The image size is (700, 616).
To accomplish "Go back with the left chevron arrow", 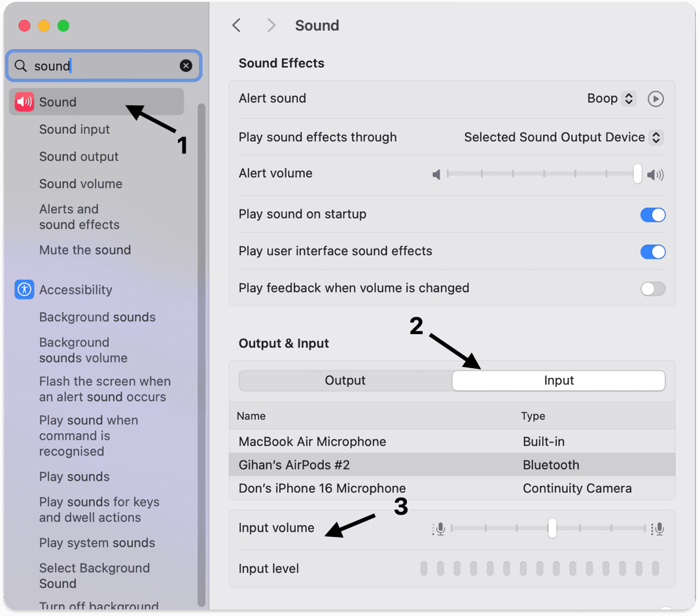I will [x=236, y=26].
